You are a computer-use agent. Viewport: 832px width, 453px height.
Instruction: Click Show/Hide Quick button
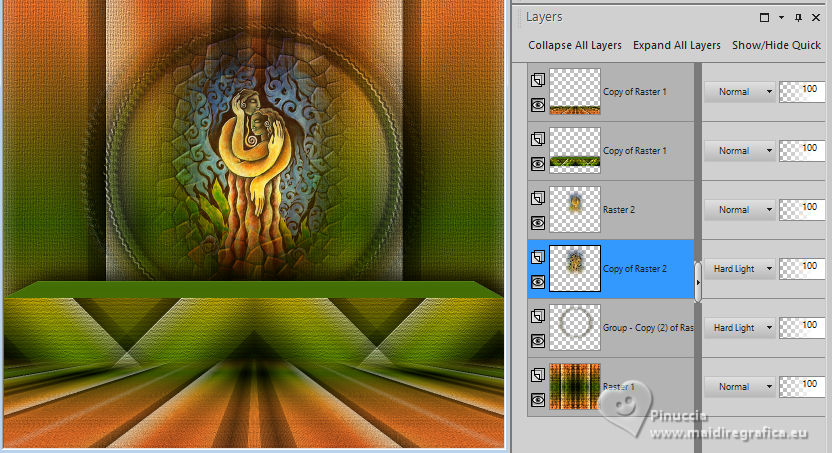tap(776, 46)
